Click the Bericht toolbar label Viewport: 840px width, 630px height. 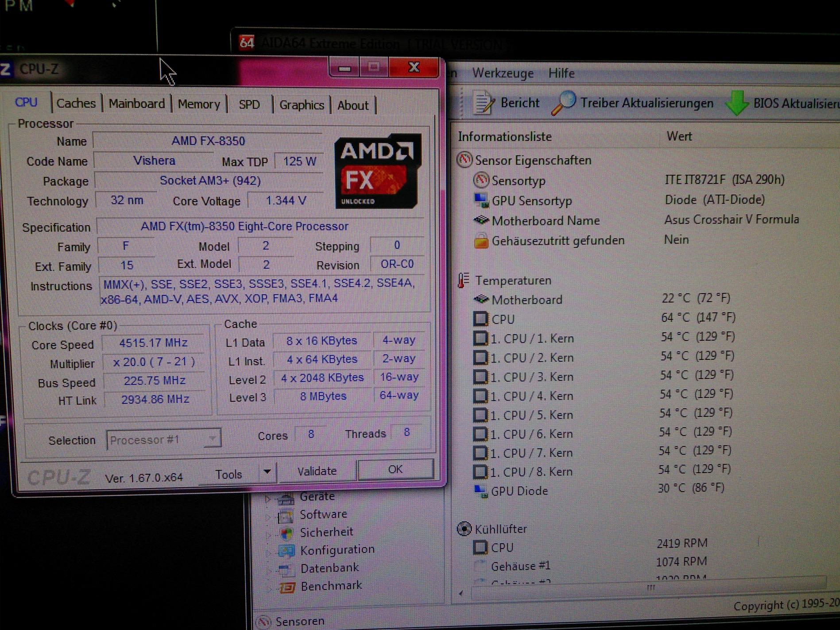click(520, 103)
